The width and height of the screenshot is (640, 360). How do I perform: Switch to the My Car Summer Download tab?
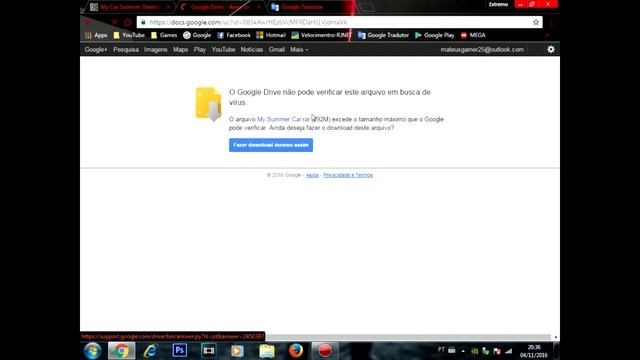130,7
